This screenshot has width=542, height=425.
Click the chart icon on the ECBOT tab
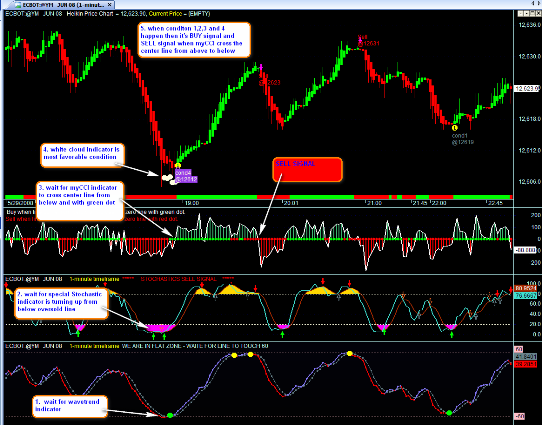click(x=18, y=5)
